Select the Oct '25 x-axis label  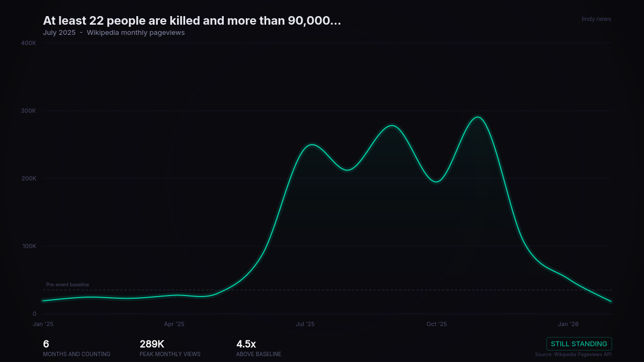[x=436, y=324]
